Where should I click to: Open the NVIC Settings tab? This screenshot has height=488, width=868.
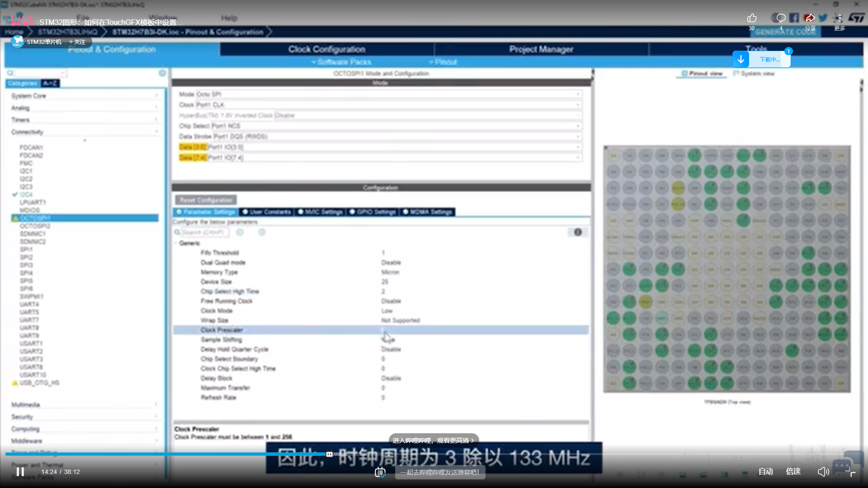[320, 212]
